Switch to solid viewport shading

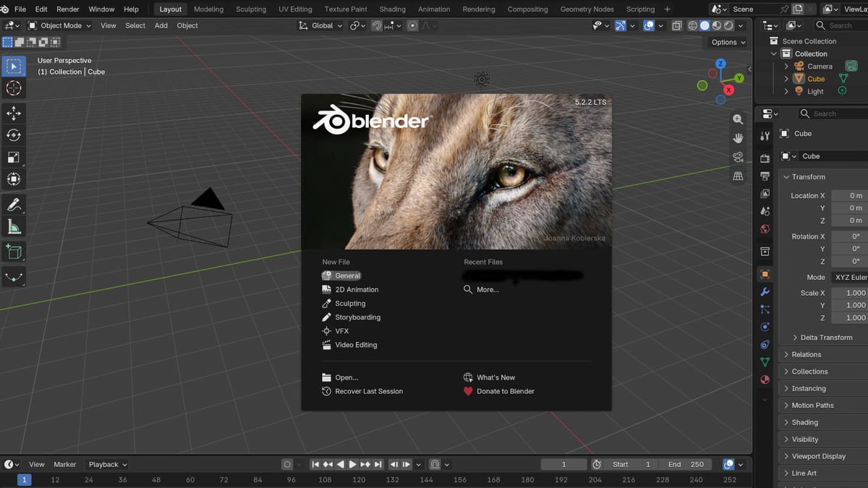pos(705,25)
